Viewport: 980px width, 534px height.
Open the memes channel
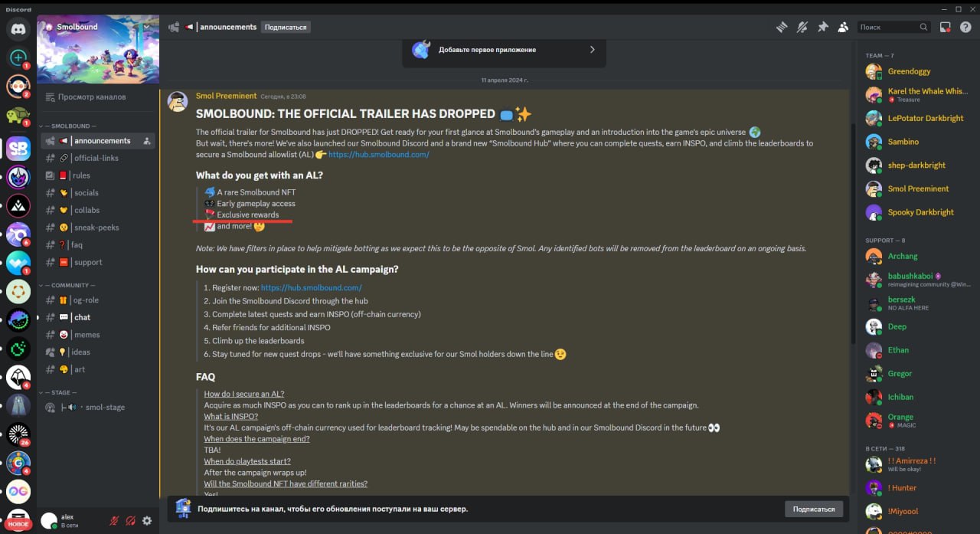click(98, 335)
